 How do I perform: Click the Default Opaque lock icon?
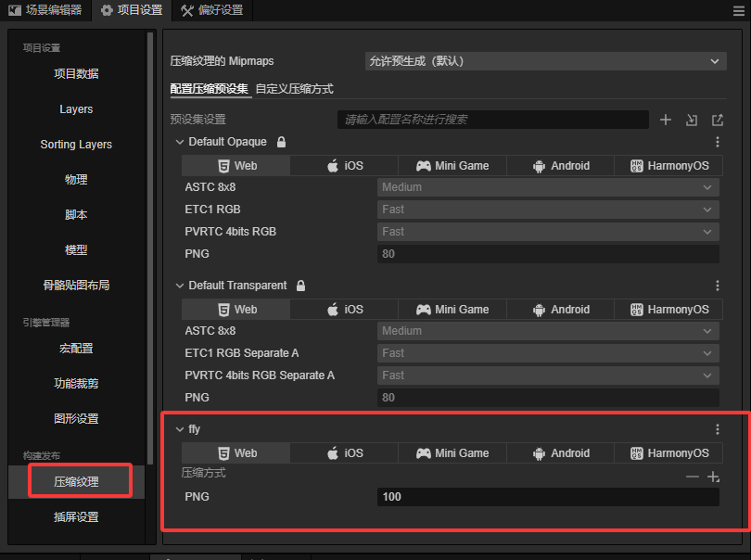(281, 142)
